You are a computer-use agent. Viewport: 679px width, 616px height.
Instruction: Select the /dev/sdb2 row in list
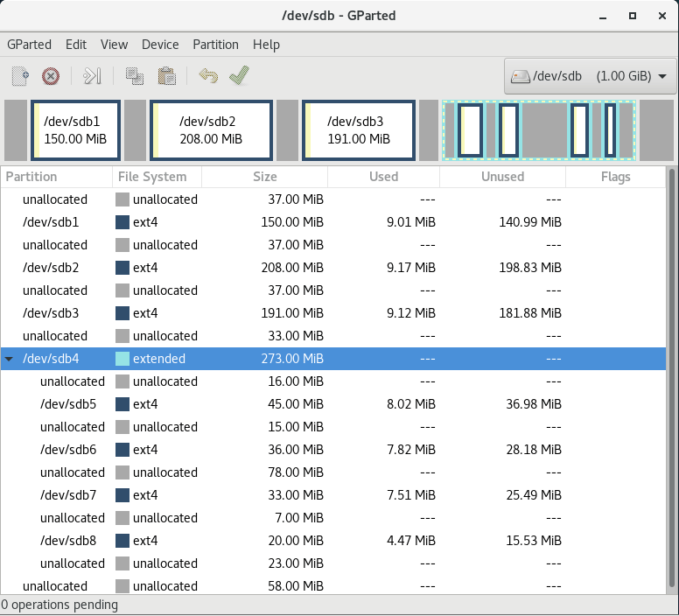click(333, 268)
